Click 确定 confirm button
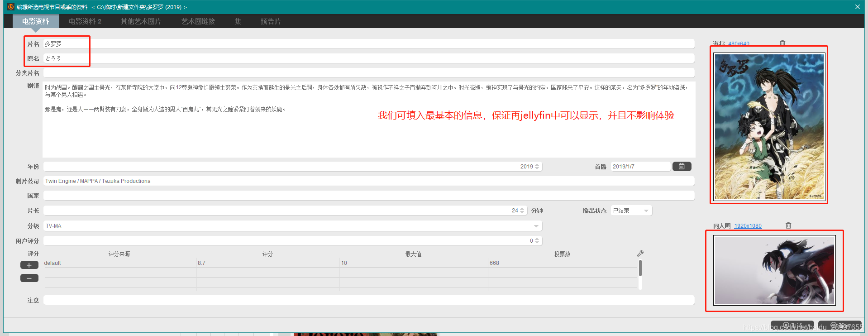 coord(840,326)
